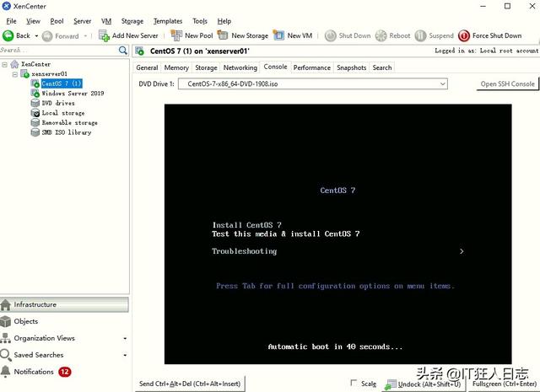Select Troubleshooting entry in console
The image size is (540, 392).
(245, 251)
